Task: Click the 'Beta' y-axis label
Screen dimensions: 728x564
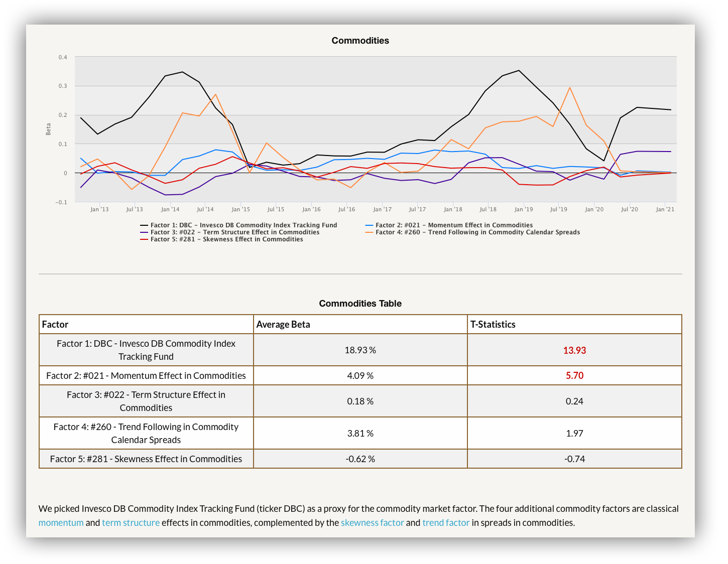Action: pyautogui.click(x=49, y=129)
